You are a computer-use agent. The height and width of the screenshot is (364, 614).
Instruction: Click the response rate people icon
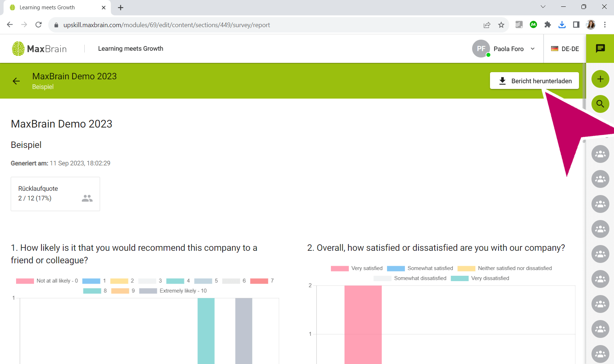click(x=87, y=198)
